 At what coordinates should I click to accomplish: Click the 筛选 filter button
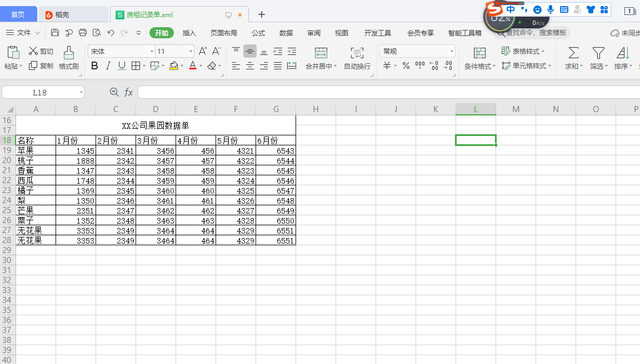pos(598,58)
